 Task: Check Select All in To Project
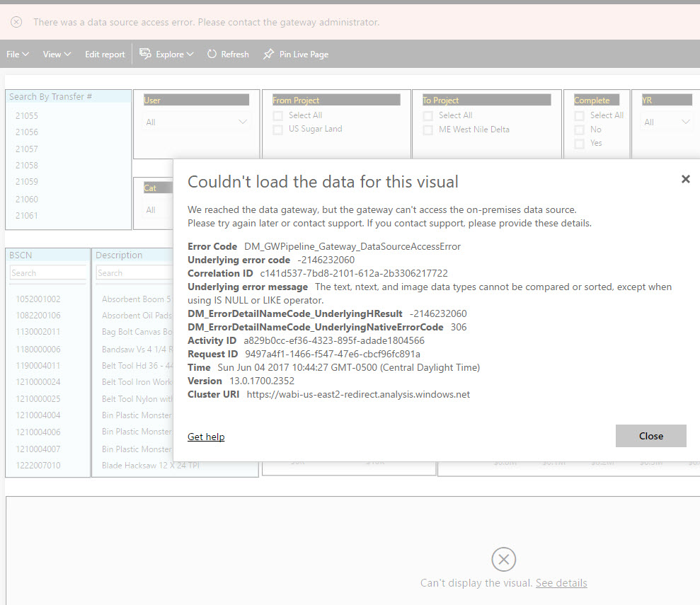(x=428, y=115)
